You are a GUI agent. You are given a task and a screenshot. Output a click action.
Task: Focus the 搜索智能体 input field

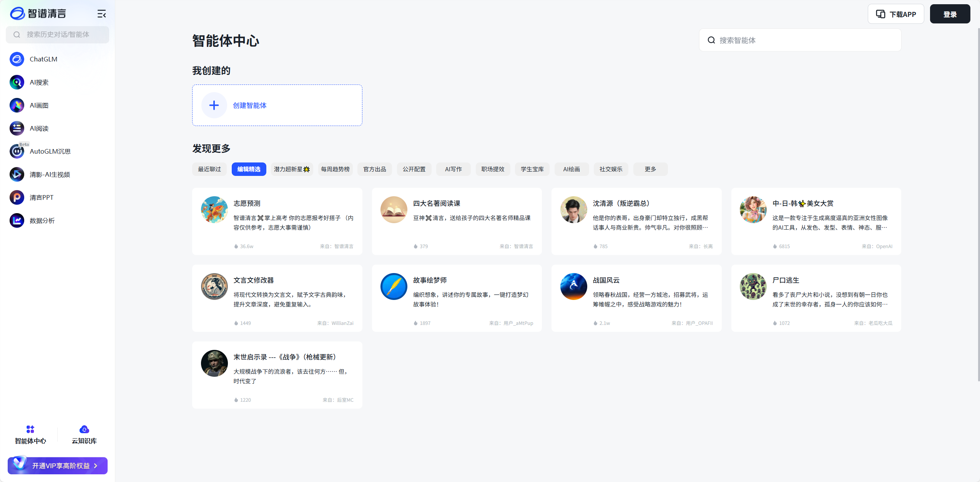800,40
